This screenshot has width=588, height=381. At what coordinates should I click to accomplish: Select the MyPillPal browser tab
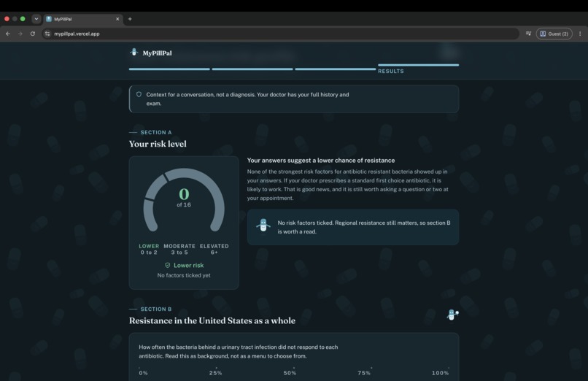[x=83, y=19]
